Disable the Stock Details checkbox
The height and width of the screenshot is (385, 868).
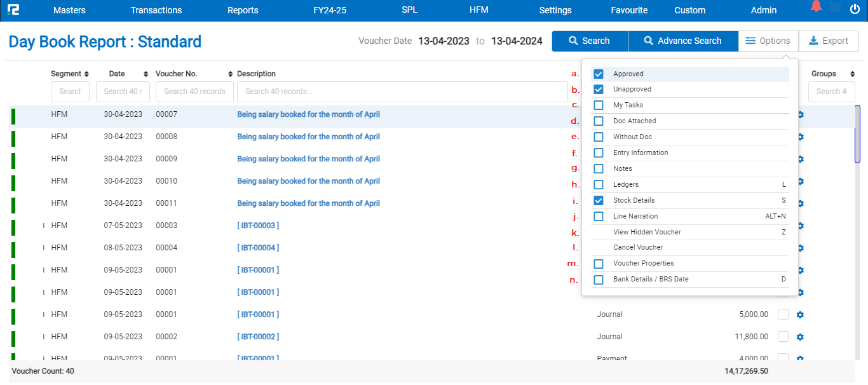tap(599, 200)
